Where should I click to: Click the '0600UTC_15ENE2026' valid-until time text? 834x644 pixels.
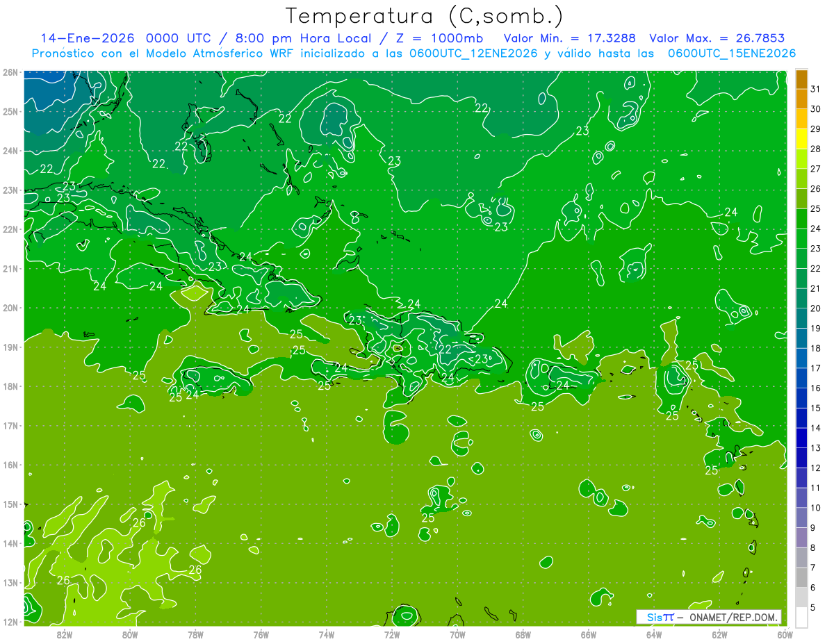732,53
